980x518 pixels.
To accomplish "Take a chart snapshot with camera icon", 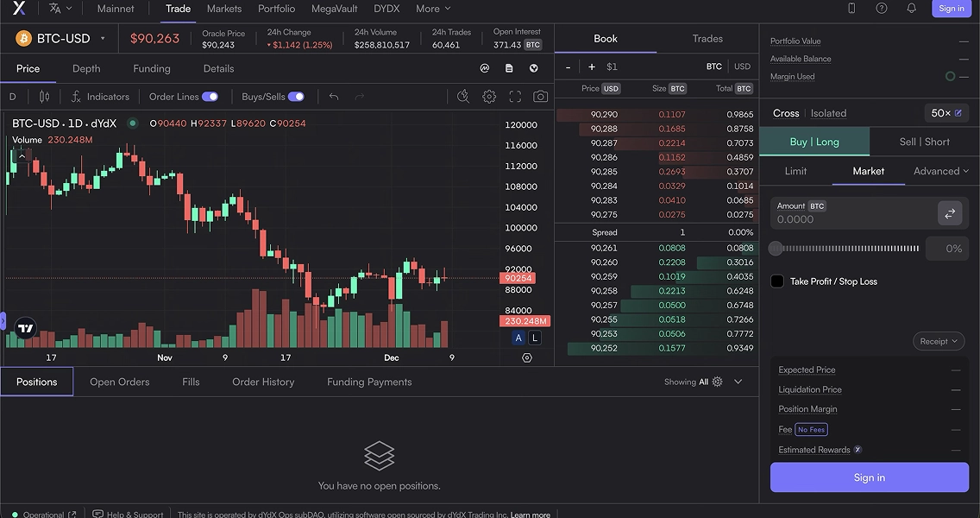I will click(x=540, y=97).
